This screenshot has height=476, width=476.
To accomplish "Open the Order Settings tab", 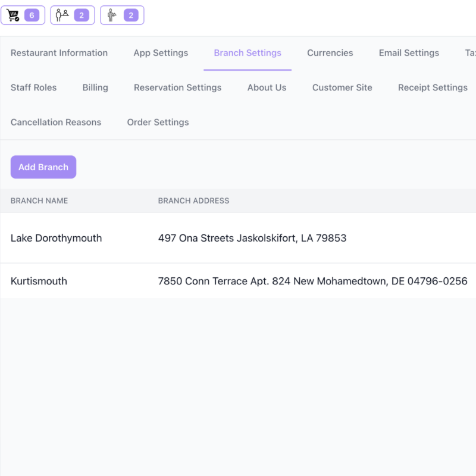I will click(x=158, y=122).
